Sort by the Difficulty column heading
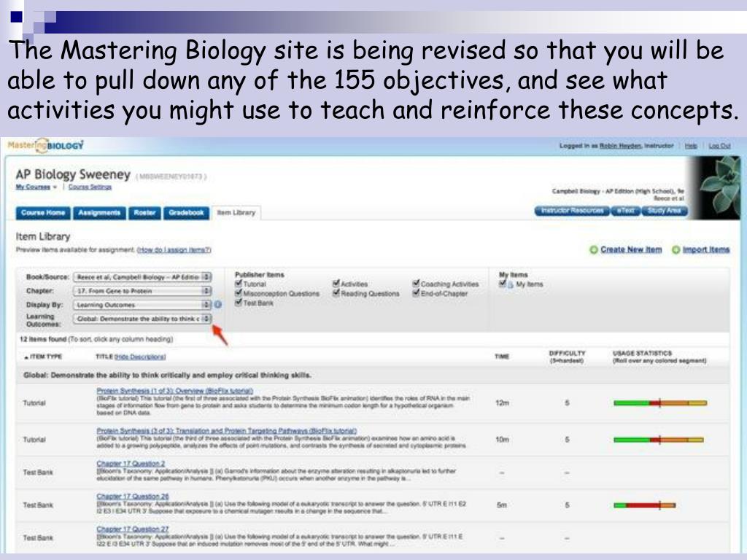The image size is (747, 560). (567, 357)
